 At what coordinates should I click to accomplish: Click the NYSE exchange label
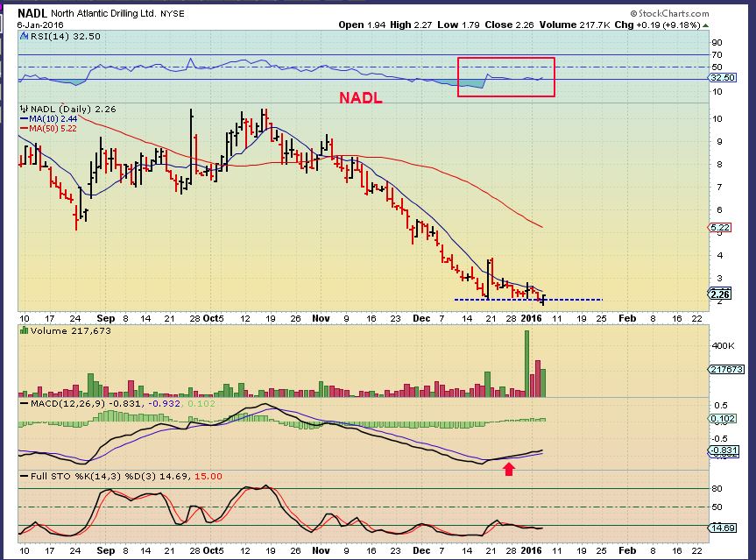point(172,13)
